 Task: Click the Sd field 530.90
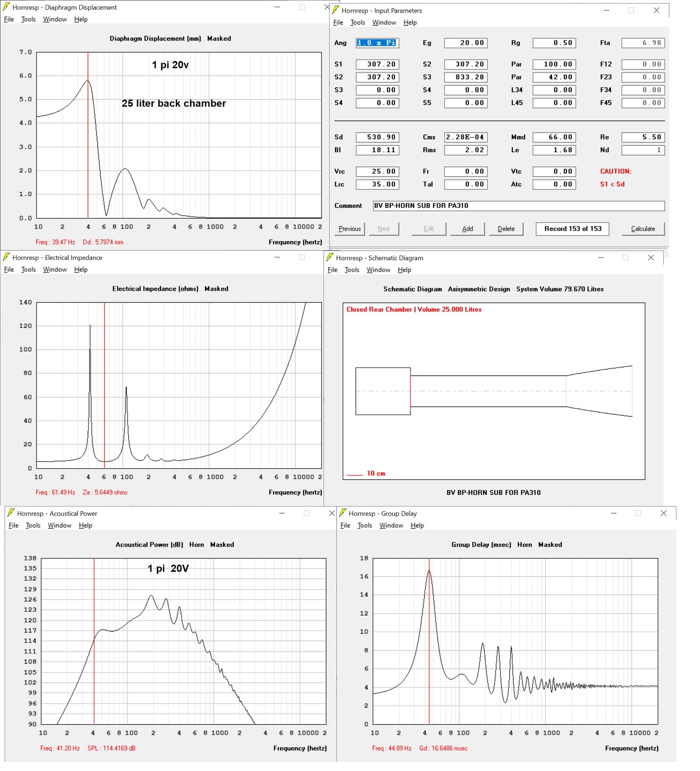coord(377,137)
